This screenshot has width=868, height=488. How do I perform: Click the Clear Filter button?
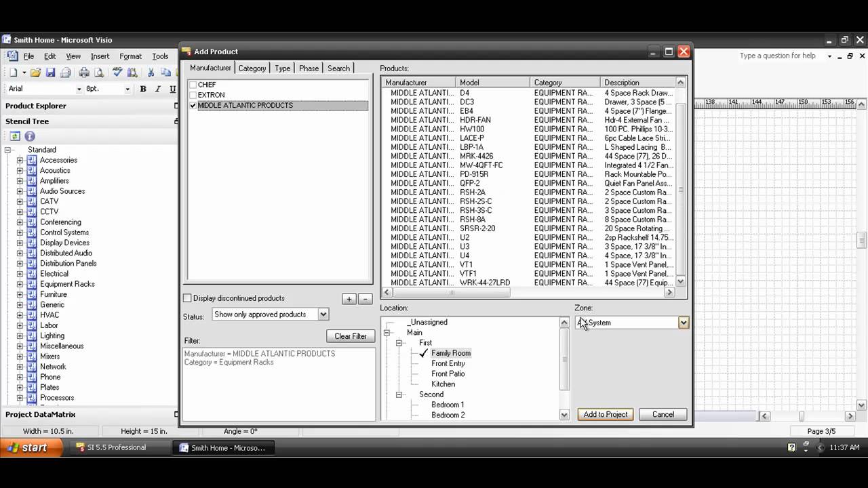point(351,336)
